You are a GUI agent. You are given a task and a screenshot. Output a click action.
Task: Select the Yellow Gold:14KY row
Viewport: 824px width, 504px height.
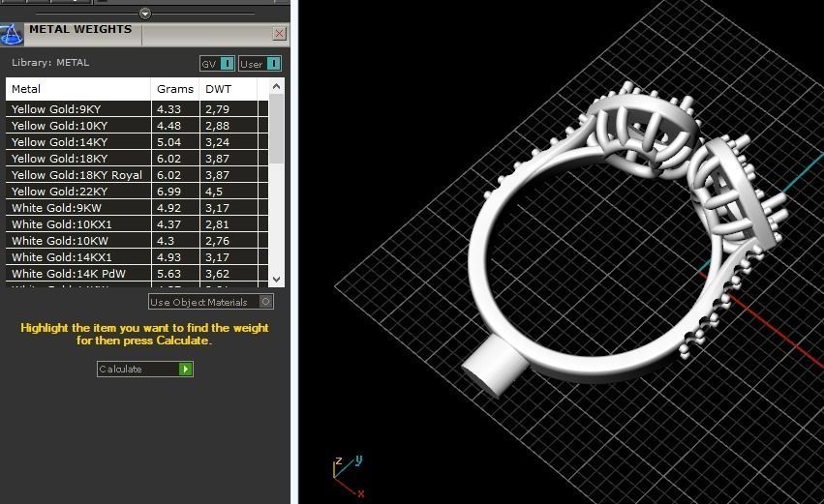137,142
